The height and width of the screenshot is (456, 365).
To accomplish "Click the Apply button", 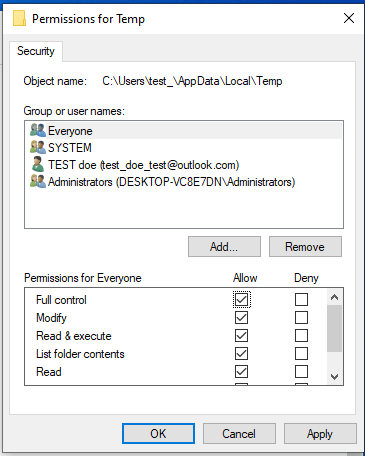I will pyautogui.click(x=320, y=434).
